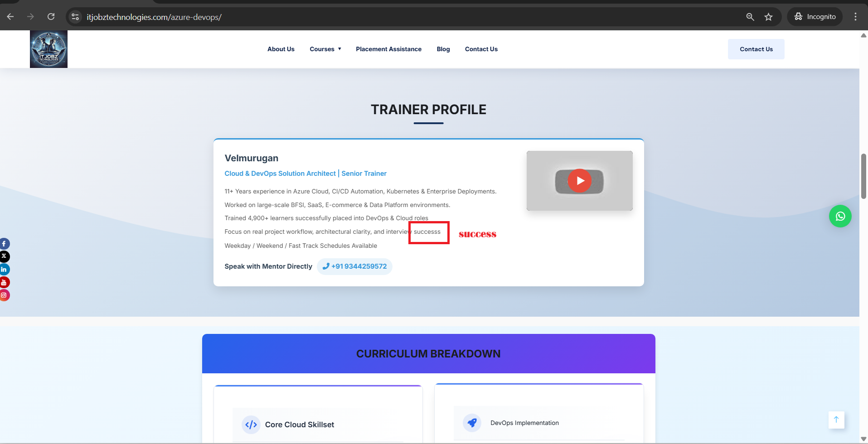Image resolution: width=868 pixels, height=444 pixels.
Task: Call mentor phone number +91 9344259572
Action: coord(354,266)
